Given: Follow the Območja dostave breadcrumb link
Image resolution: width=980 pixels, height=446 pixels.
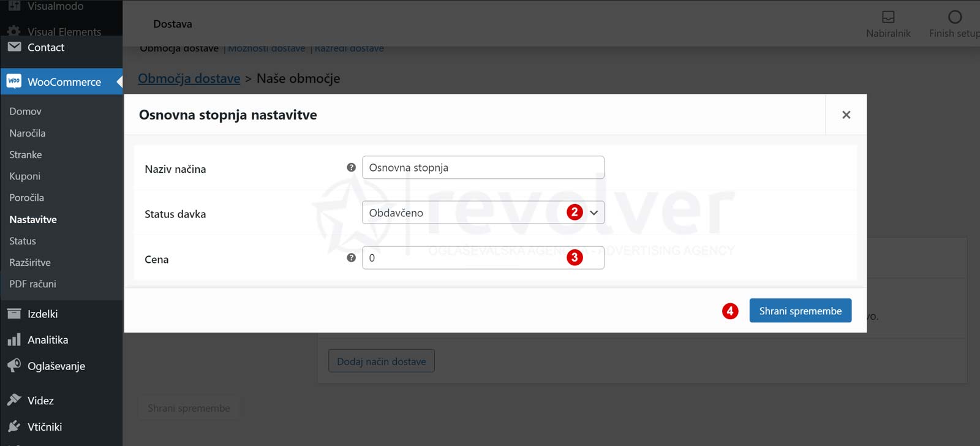Looking at the screenshot, I should pyautogui.click(x=189, y=78).
